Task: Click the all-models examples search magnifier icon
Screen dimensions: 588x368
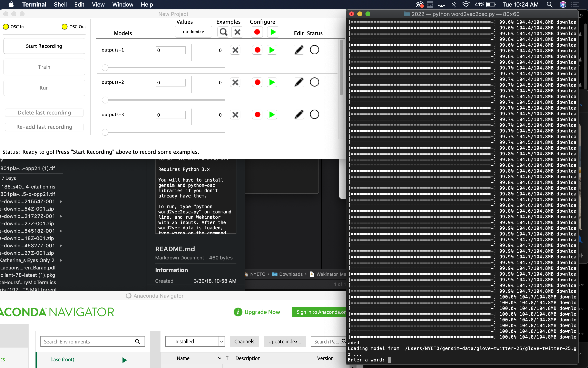Action: click(223, 32)
